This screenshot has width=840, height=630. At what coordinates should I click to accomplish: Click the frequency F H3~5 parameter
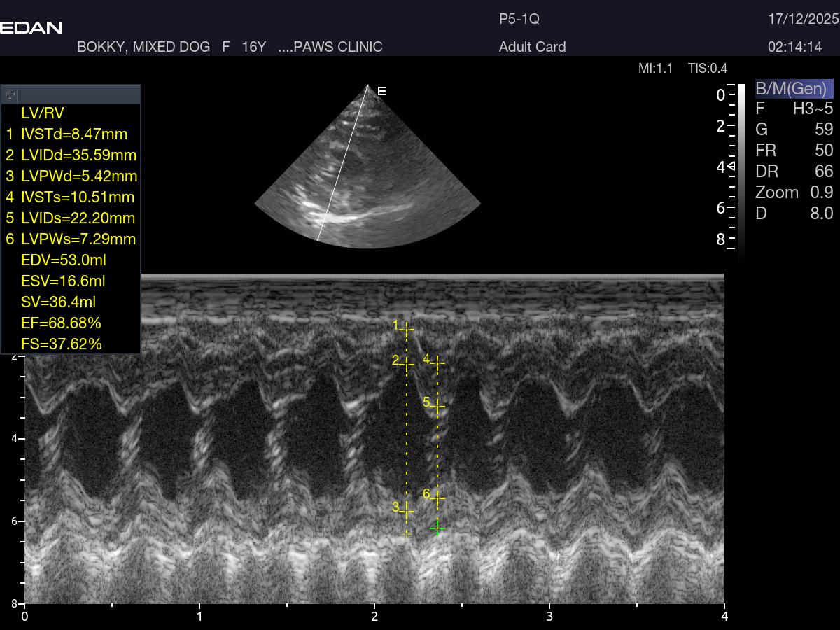(794, 108)
